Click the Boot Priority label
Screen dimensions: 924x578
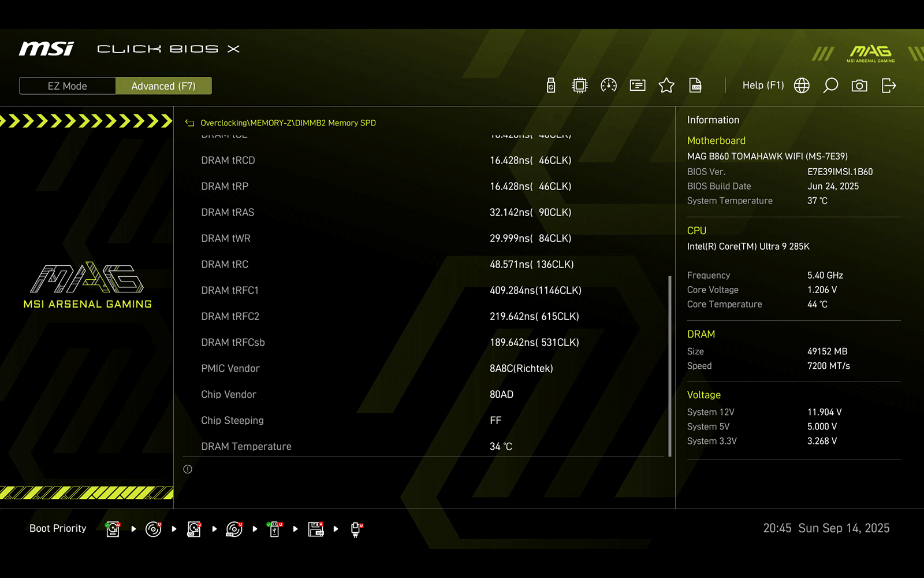pos(58,528)
